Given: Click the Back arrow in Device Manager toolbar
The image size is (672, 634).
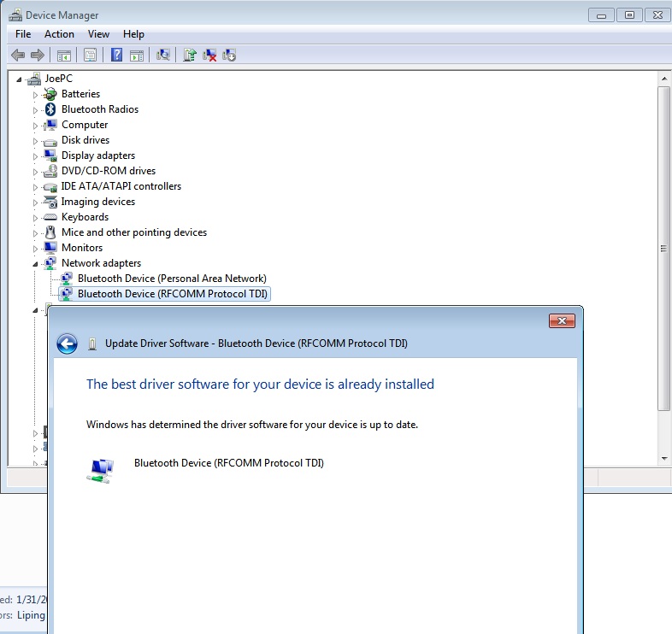Looking at the screenshot, I should tap(18, 55).
